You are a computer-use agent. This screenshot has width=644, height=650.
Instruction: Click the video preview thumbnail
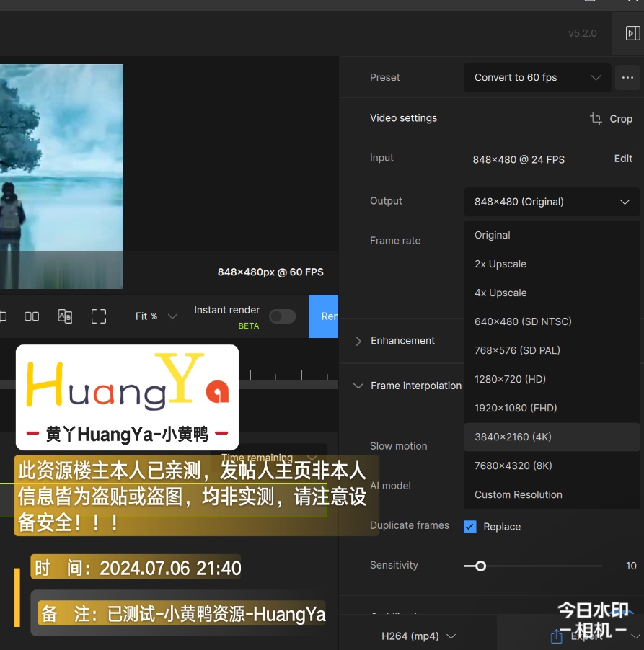pyautogui.click(x=61, y=176)
